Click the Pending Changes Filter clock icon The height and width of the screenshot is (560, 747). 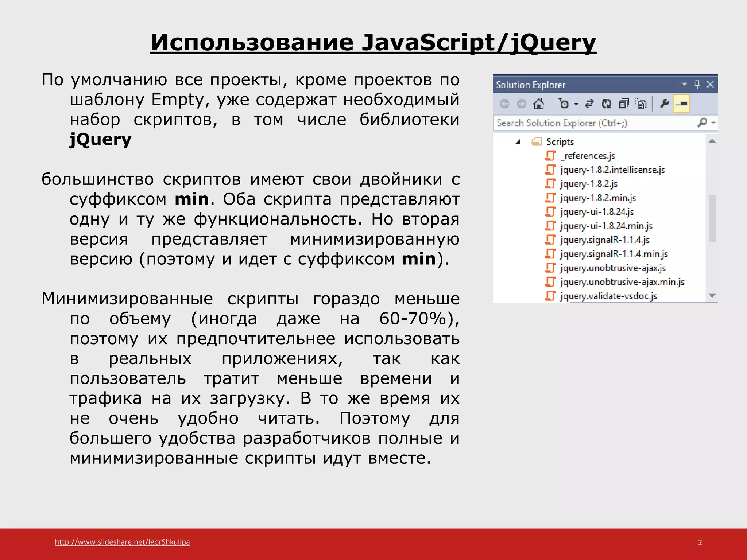564,104
